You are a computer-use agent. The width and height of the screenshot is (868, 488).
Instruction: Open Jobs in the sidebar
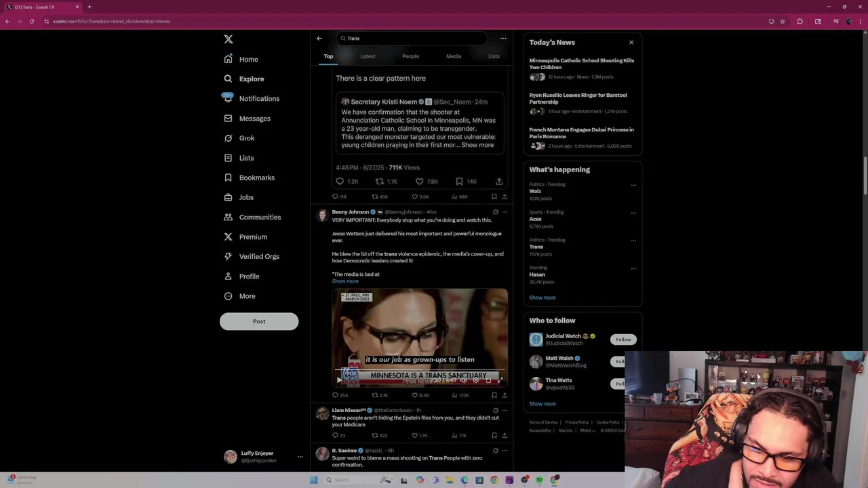tap(239, 197)
